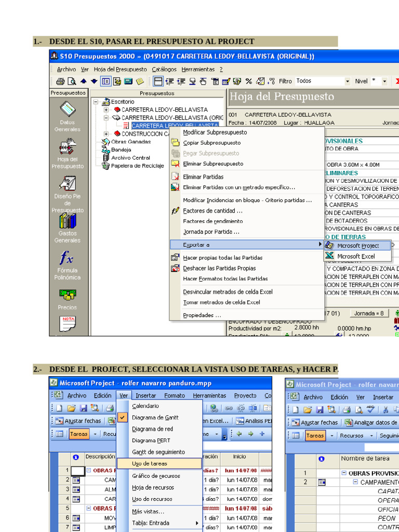The image size is (399, 532).
Task: Open the Gastos Generales books icon
Action: 68,221
